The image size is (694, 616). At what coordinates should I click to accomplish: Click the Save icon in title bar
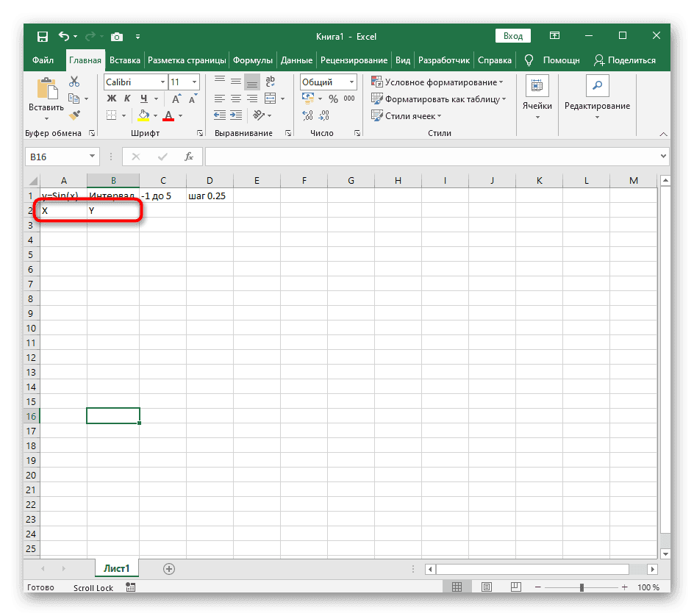tap(43, 36)
